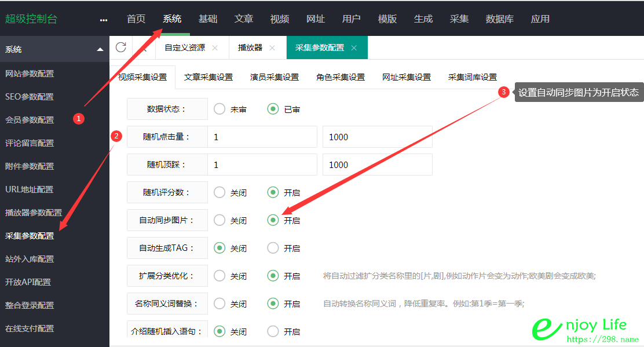Enable 介绍随机插入语句 by selecting 开启

273,331
